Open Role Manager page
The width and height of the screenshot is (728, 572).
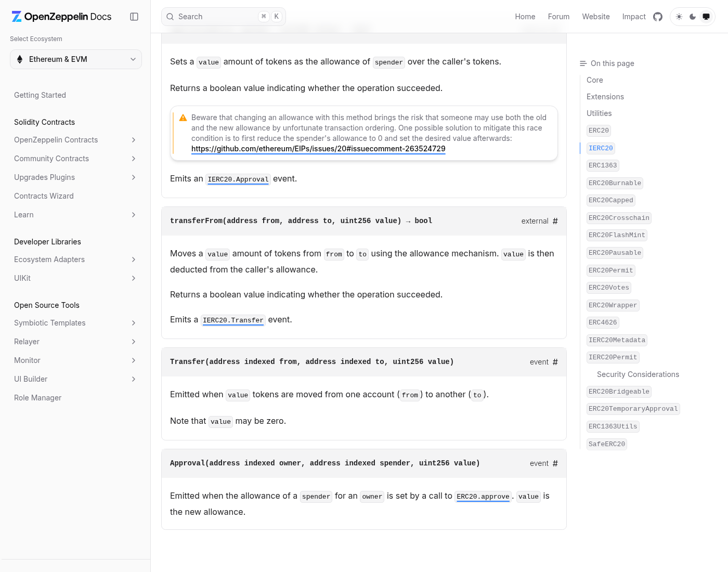pos(37,398)
